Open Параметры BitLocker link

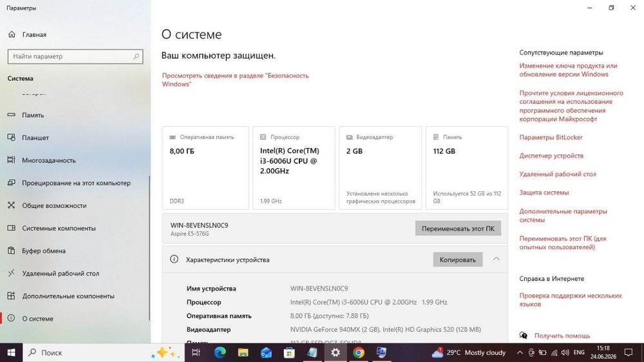[x=551, y=137]
